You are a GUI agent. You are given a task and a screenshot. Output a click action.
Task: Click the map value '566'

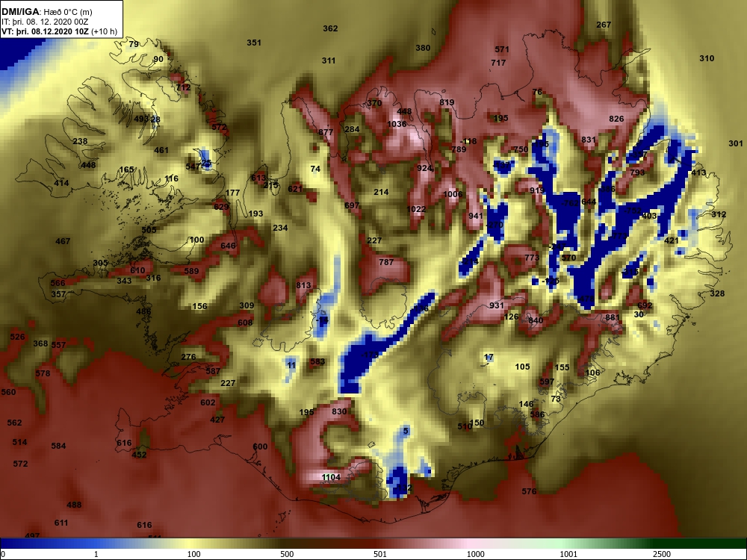pos(58,283)
